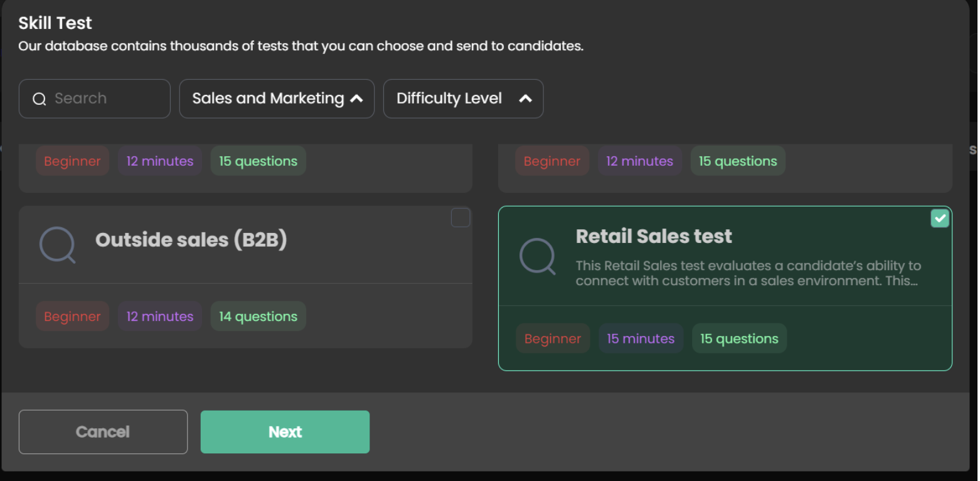Image resolution: width=980 pixels, height=481 pixels.
Task: Click Beginner tag on Retail Sales test card
Action: 553,338
